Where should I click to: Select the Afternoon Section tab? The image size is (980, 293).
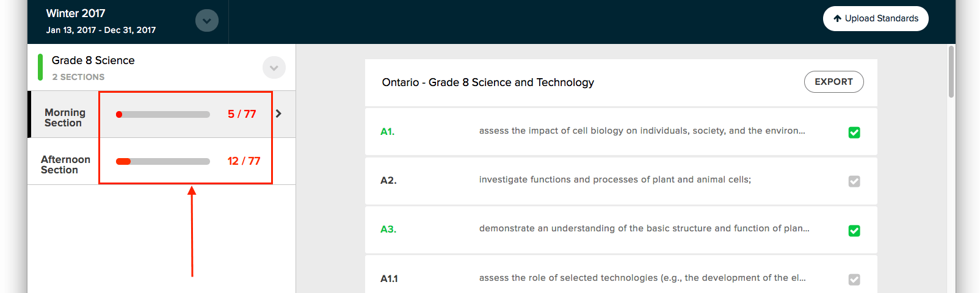(65, 165)
